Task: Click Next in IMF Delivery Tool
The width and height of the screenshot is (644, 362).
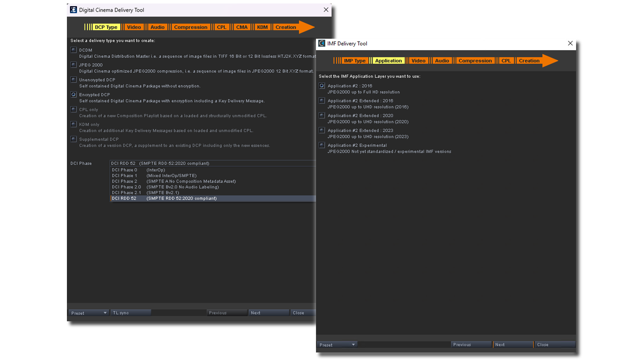Action: click(x=513, y=344)
